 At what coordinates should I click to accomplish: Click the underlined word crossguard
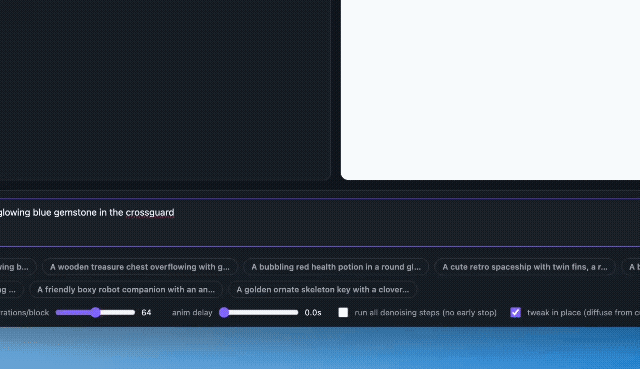150,213
